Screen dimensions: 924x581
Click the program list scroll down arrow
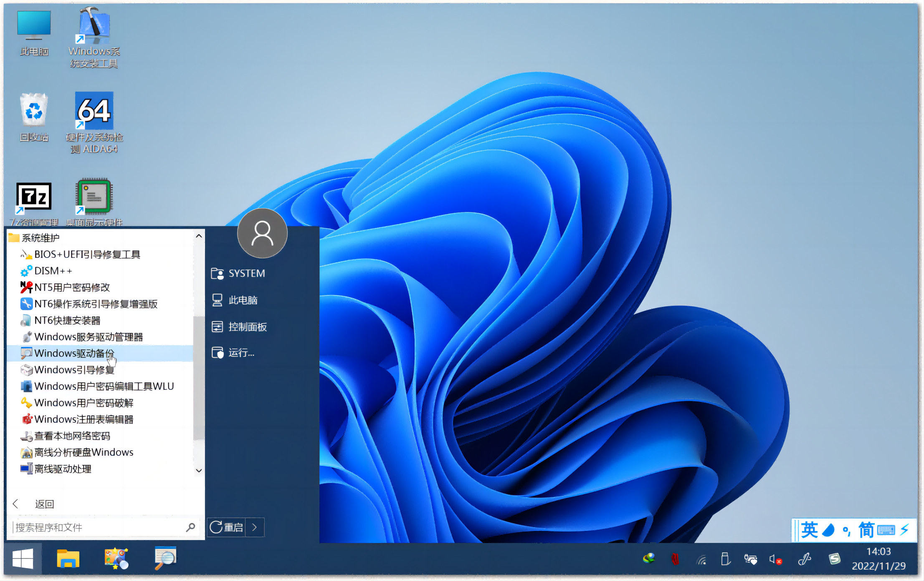click(199, 470)
